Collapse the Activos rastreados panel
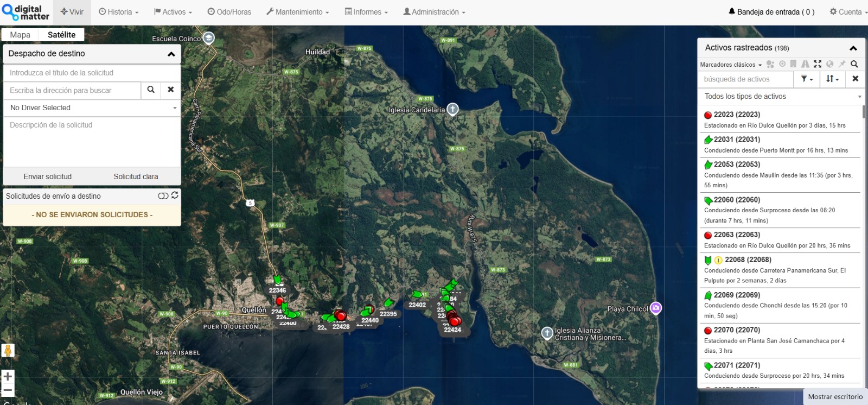The height and width of the screenshot is (405, 868). 853,48
